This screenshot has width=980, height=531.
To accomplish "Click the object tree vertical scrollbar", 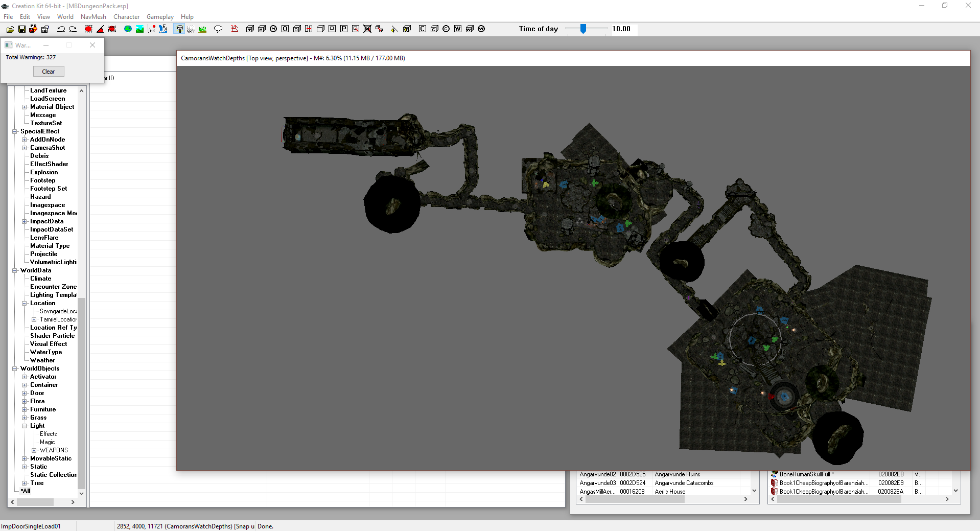I will click(x=81, y=394).
